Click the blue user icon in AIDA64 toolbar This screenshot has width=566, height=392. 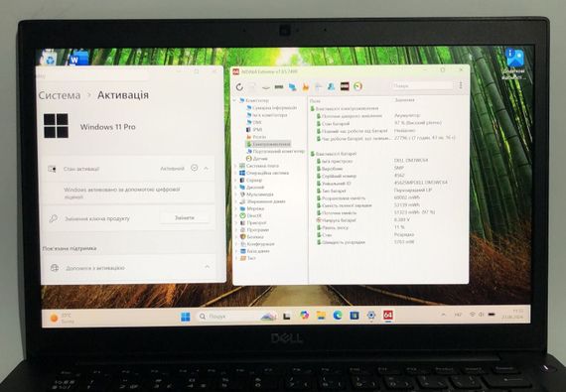tap(332, 86)
